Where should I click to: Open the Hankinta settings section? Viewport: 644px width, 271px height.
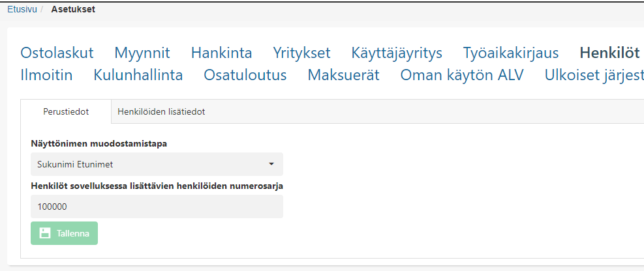pyautogui.click(x=222, y=53)
